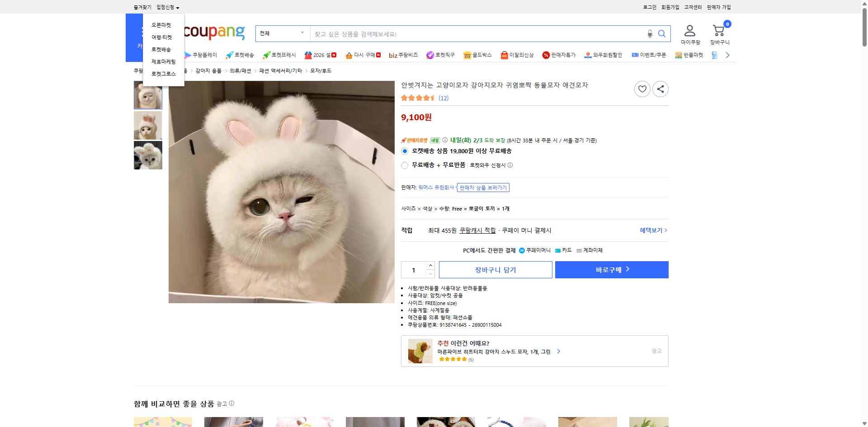This screenshot has height=427, width=868.
Task: Open the 골드박스 deals section
Action: pos(467,55)
